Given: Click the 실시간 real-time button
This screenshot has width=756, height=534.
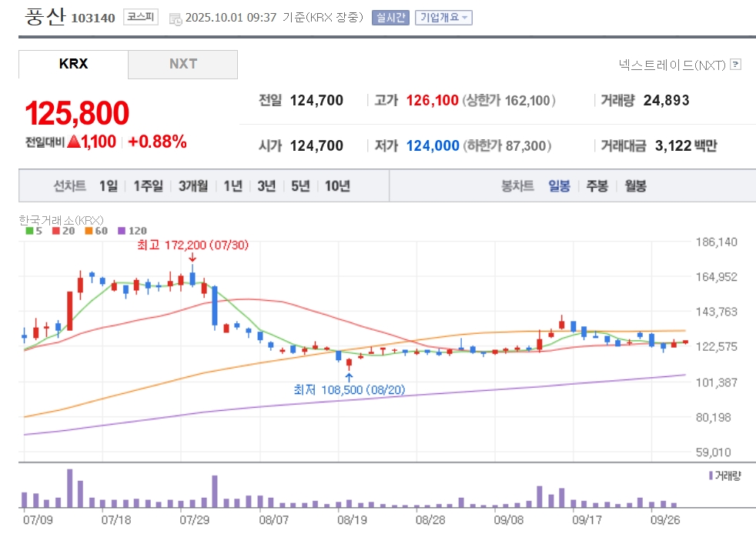Looking at the screenshot, I should (390, 18).
